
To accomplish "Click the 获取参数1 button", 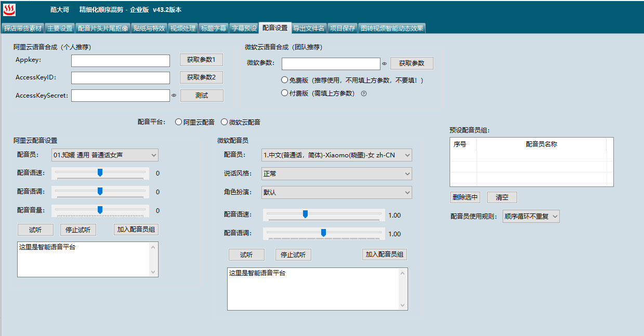I will (201, 60).
